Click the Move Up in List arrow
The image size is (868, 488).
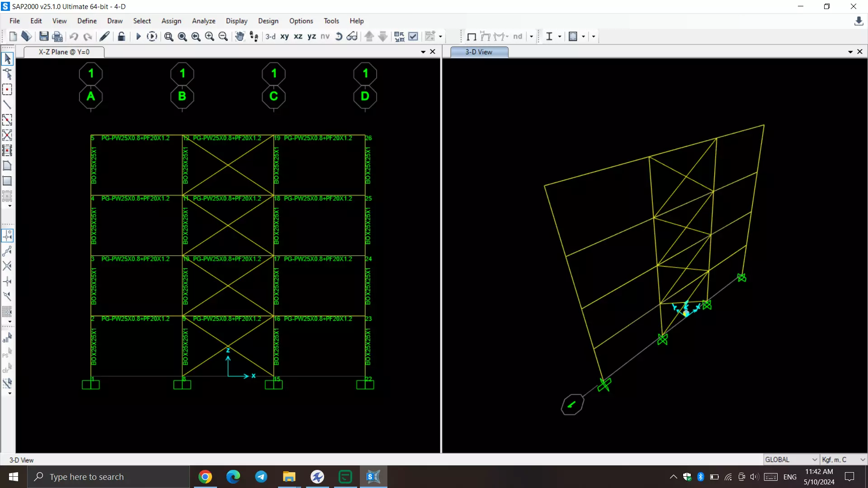[369, 37]
